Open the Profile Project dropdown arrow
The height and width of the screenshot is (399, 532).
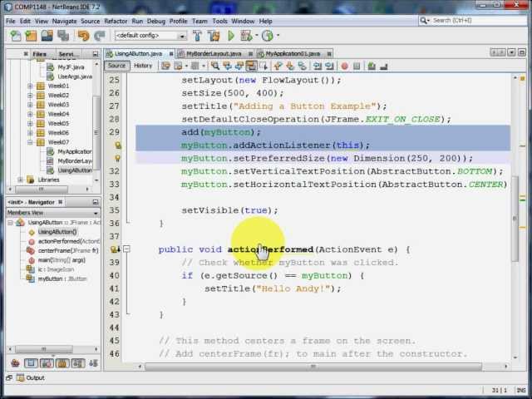(x=278, y=35)
